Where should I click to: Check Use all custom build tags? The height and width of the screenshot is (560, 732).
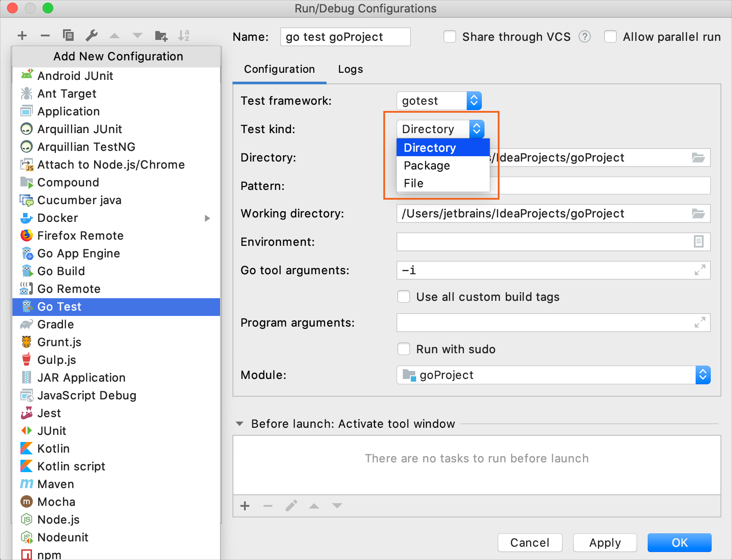(x=404, y=296)
